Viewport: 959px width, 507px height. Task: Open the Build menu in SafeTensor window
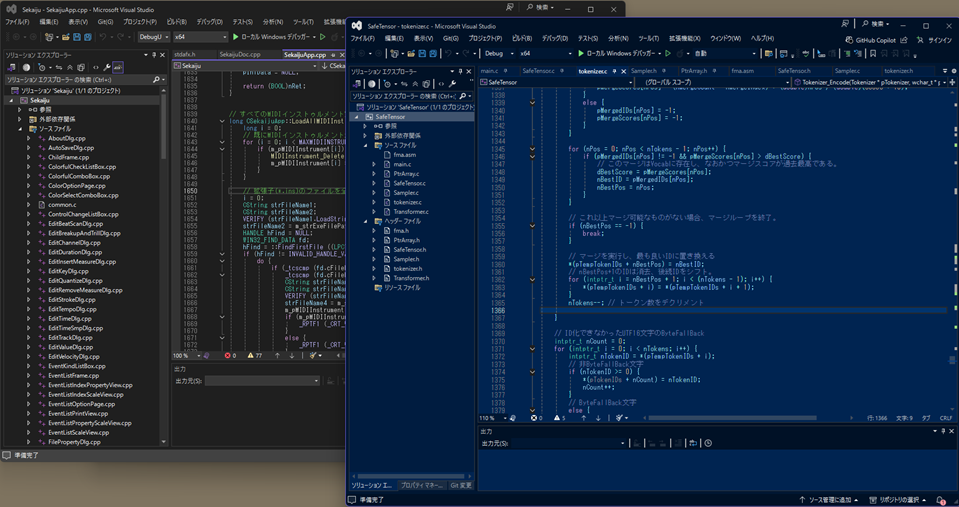point(522,38)
